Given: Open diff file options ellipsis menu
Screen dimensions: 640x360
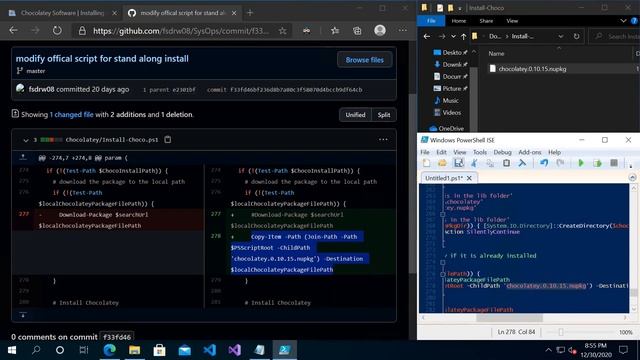Looking at the screenshot, I should pos(383,140).
